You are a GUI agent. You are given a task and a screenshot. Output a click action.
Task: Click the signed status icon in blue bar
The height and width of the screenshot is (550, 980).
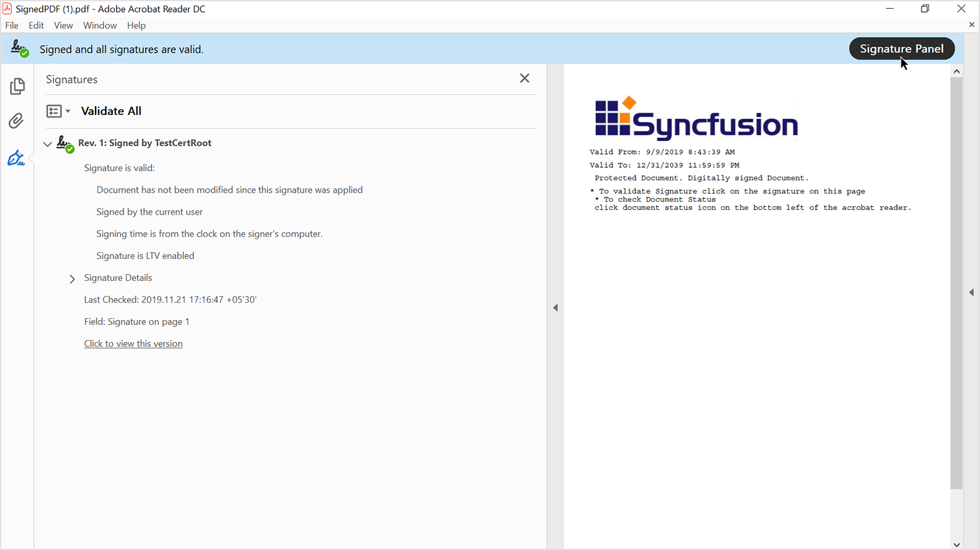pos(19,49)
